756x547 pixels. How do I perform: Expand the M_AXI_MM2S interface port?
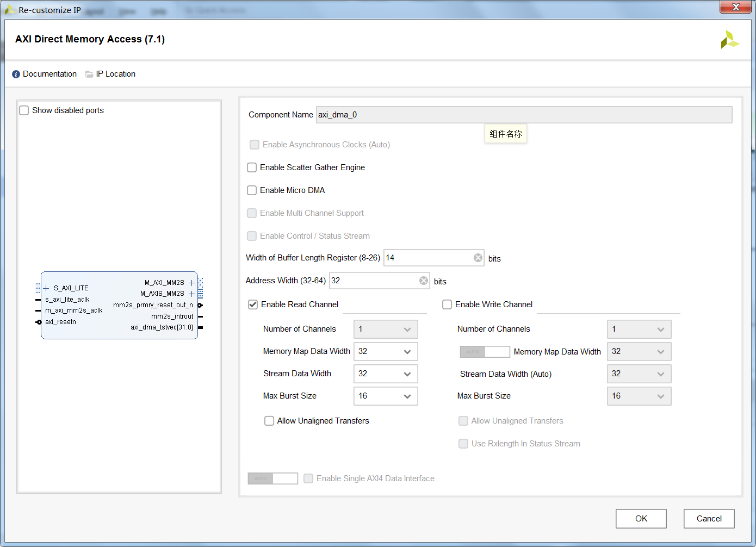[191, 282]
